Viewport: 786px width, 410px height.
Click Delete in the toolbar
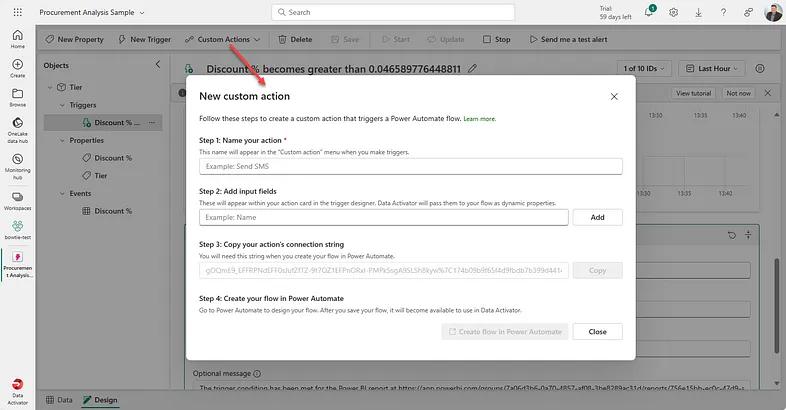295,39
